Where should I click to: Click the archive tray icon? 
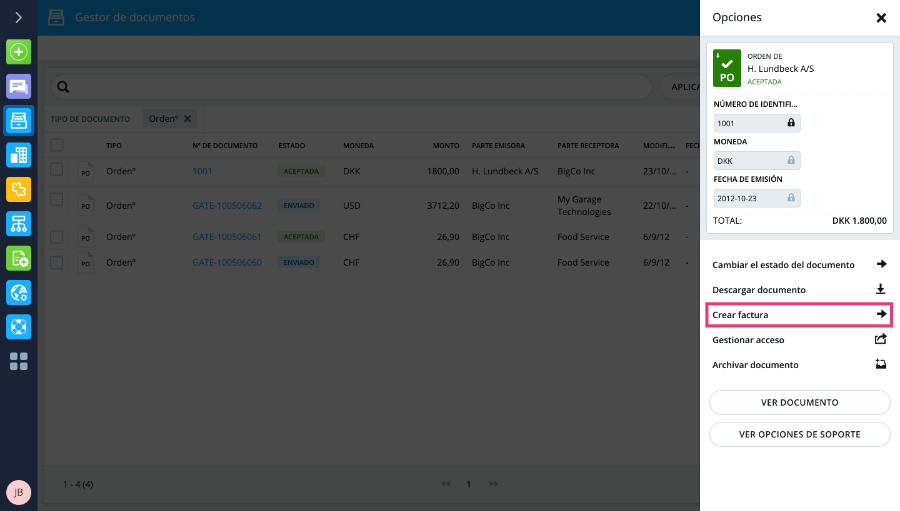[880, 364]
